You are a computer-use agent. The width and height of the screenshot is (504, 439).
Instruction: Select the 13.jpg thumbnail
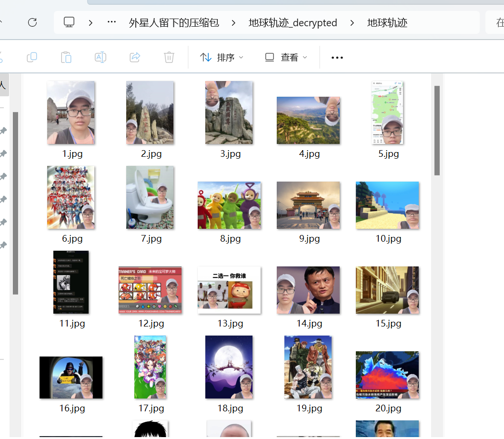(x=229, y=290)
